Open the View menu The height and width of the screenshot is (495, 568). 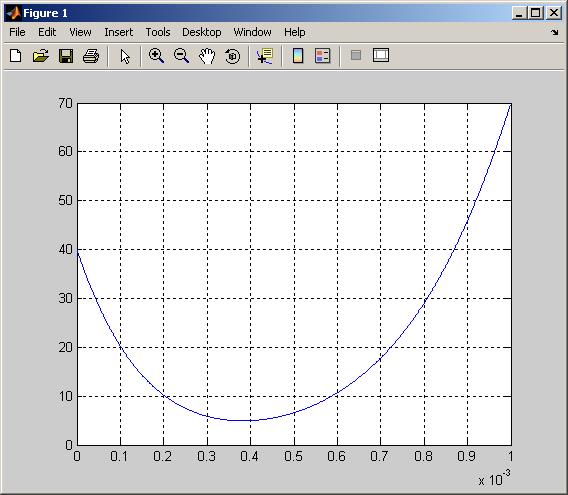pyautogui.click(x=80, y=32)
